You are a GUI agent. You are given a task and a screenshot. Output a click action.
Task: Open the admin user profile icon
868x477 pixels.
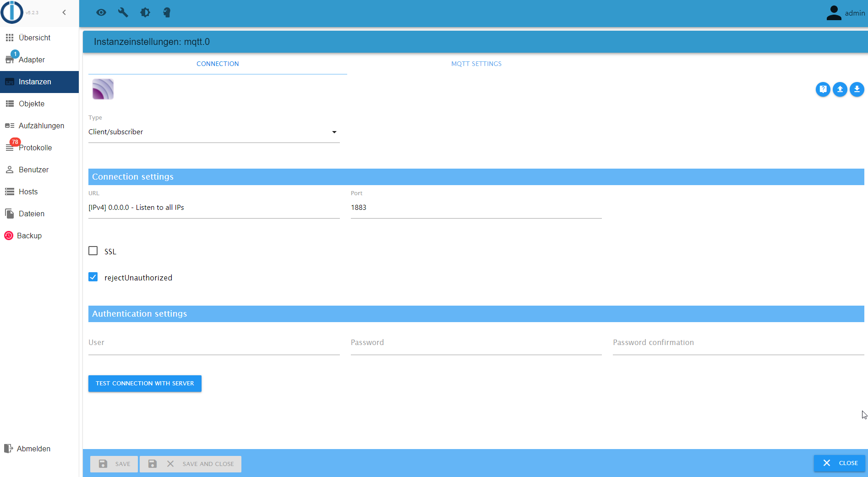point(834,13)
